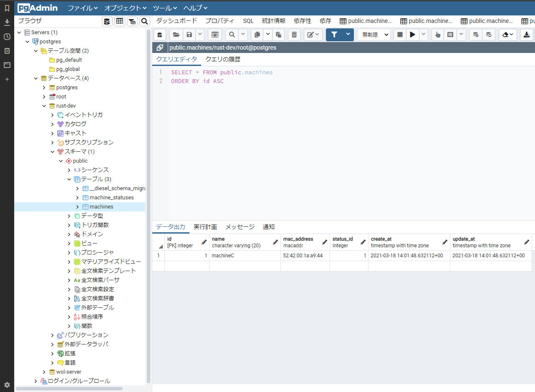535x392 pixels.
Task: Click the blue filter funnel button
Action: coord(334,35)
